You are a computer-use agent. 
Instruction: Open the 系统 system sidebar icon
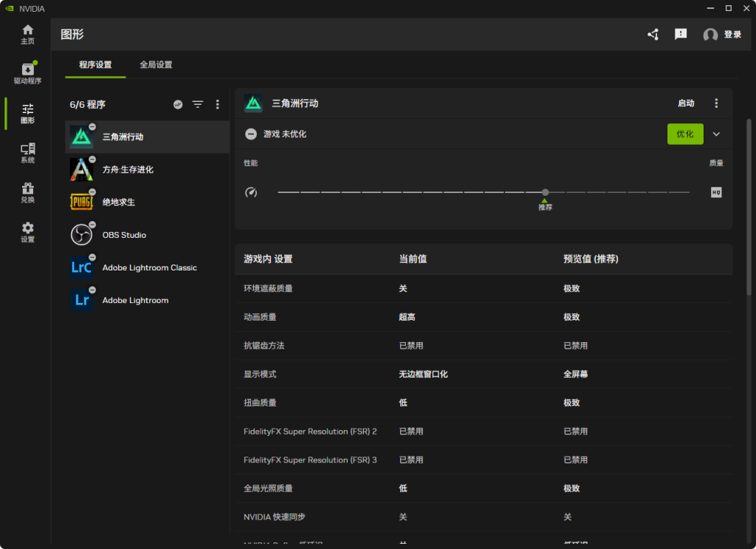tap(27, 153)
